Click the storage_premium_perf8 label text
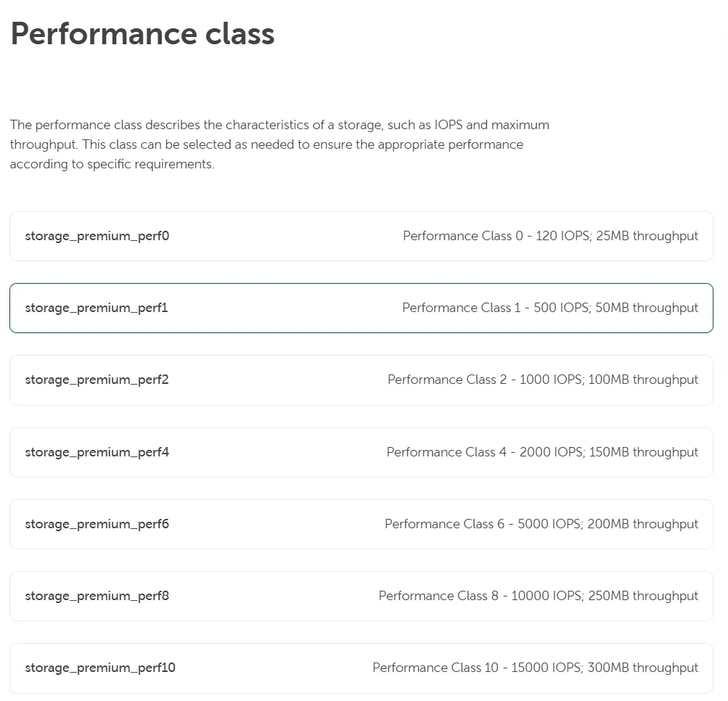This screenshot has height=701, width=728. pos(97,595)
